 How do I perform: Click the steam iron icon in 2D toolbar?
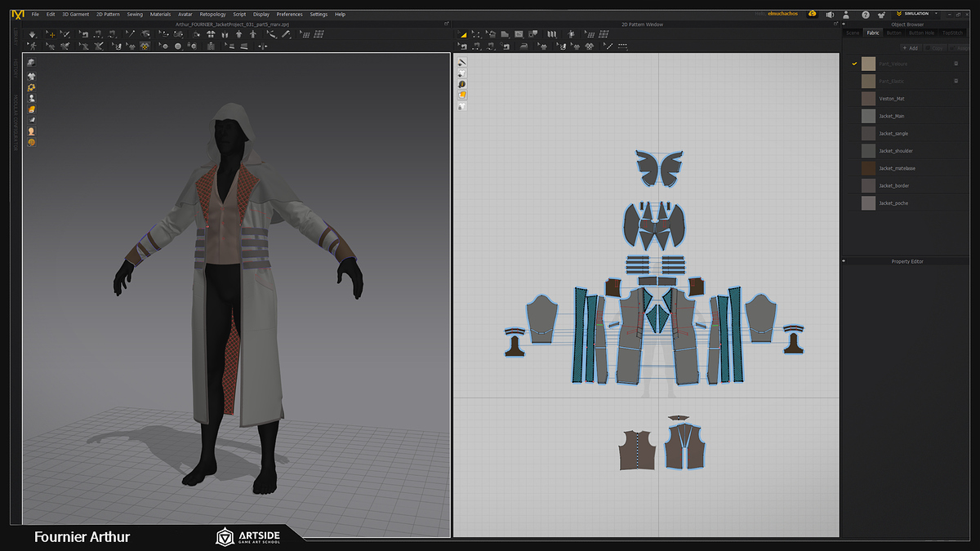pos(525,47)
